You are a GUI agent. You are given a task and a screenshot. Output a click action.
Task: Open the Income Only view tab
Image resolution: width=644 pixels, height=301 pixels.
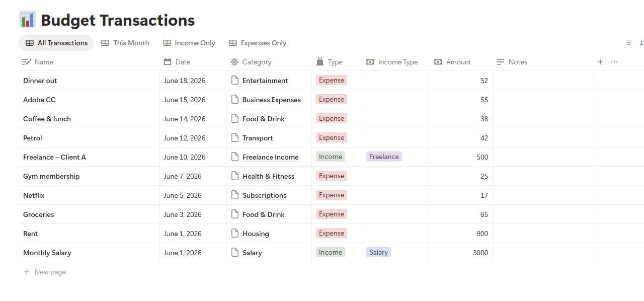tap(189, 43)
